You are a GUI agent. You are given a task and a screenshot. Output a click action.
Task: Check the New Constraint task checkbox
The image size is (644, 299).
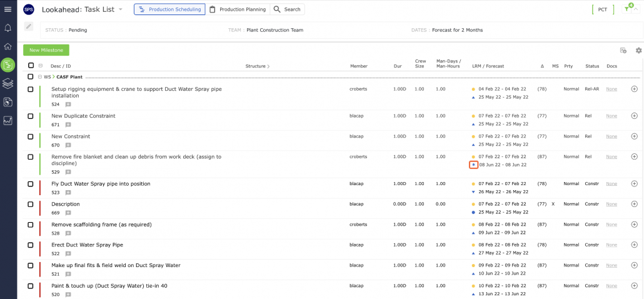(x=31, y=136)
